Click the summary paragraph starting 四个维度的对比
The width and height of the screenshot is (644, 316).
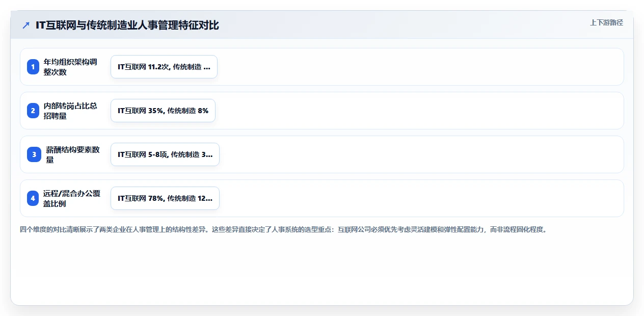tap(283, 229)
